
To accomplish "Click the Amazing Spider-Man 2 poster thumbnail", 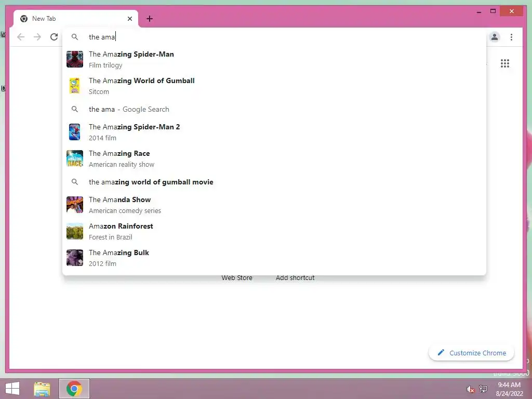I will [x=75, y=132].
